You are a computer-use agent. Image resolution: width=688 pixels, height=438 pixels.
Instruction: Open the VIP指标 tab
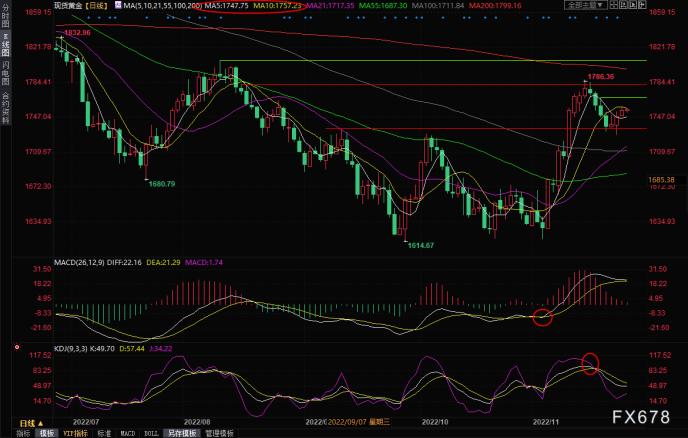tap(76, 432)
